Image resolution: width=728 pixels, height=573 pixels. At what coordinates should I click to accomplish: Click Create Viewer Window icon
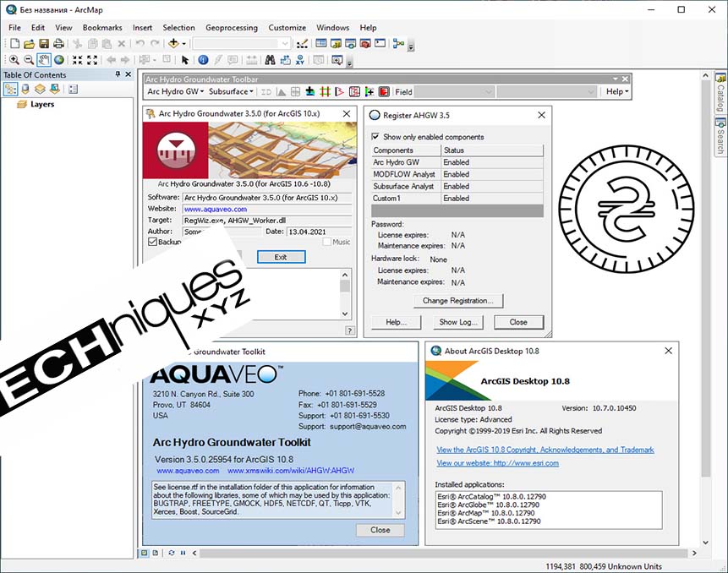pos(337,60)
